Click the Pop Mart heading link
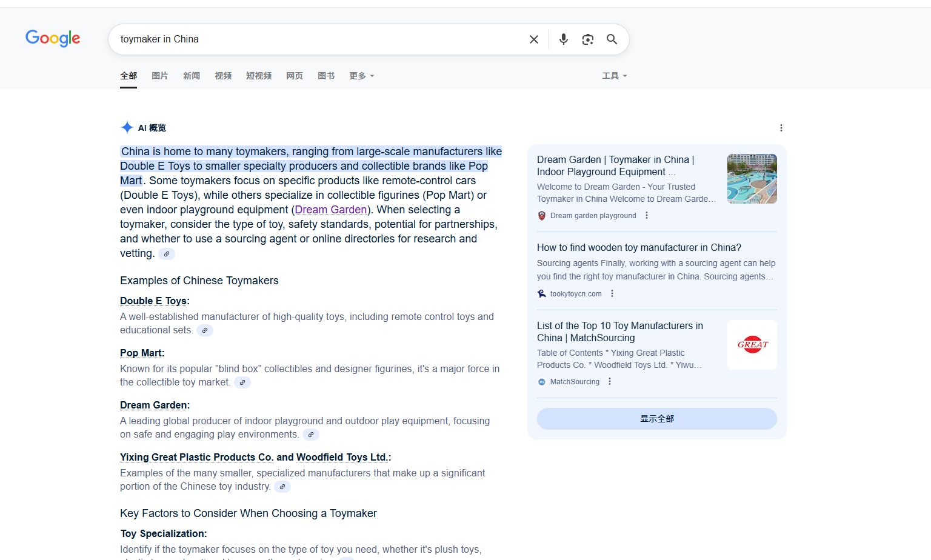931x560 pixels. [x=141, y=353]
